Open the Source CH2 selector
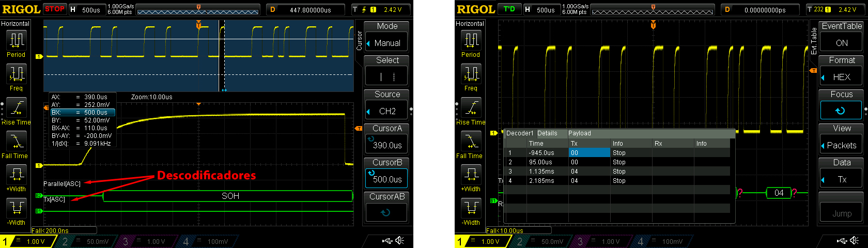The height and width of the screenshot is (248, 868). click(x=387, y=111)
